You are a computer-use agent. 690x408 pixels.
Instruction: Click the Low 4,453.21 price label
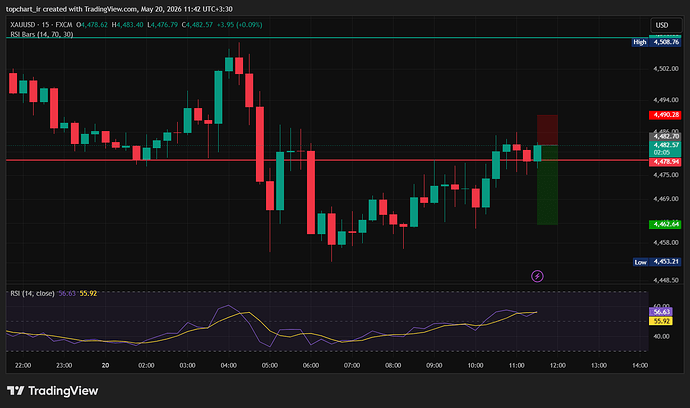point(657,262)
